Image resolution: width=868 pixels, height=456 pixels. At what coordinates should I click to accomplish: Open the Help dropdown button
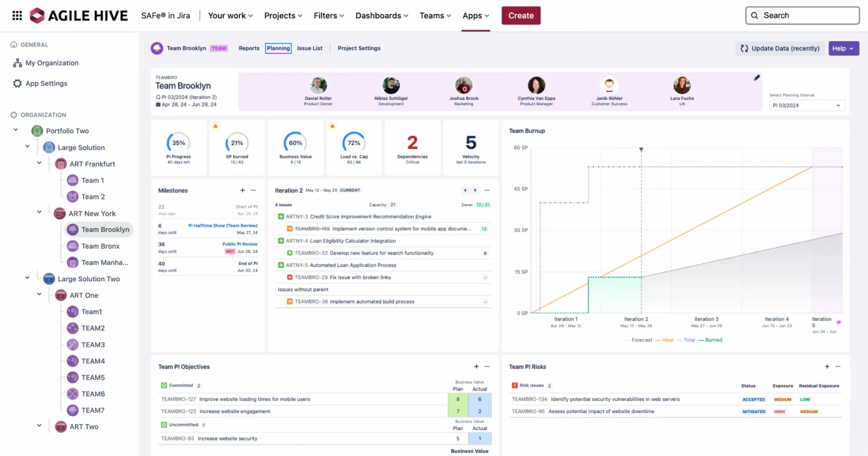tap(844, 48)
